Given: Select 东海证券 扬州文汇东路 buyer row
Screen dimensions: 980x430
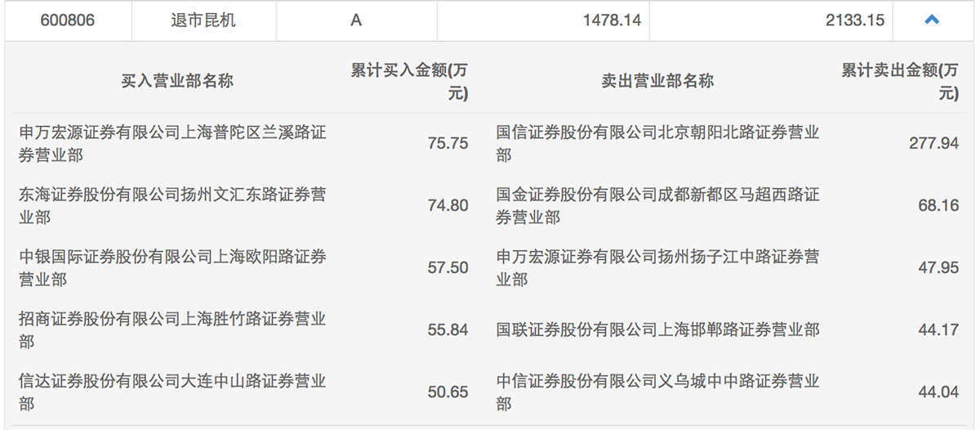Looking at the screenshot, I should point(173,205).
